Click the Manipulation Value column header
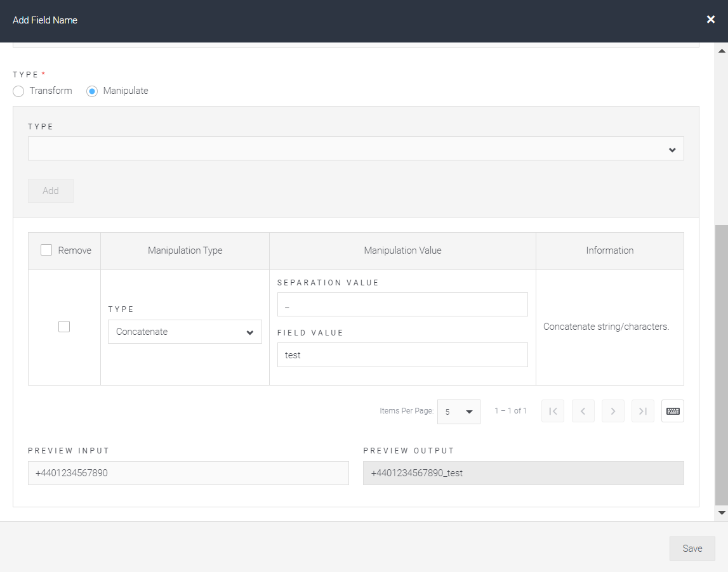The image size is (728, 572). pyautogui.click(x=402, y=250)
